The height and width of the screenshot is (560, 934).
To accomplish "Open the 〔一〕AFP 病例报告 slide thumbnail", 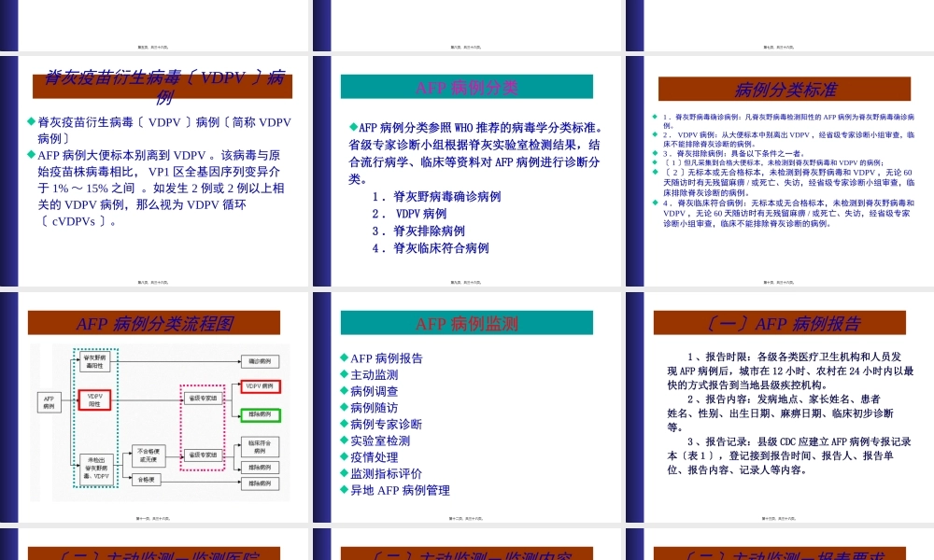I will coord(780,407).
